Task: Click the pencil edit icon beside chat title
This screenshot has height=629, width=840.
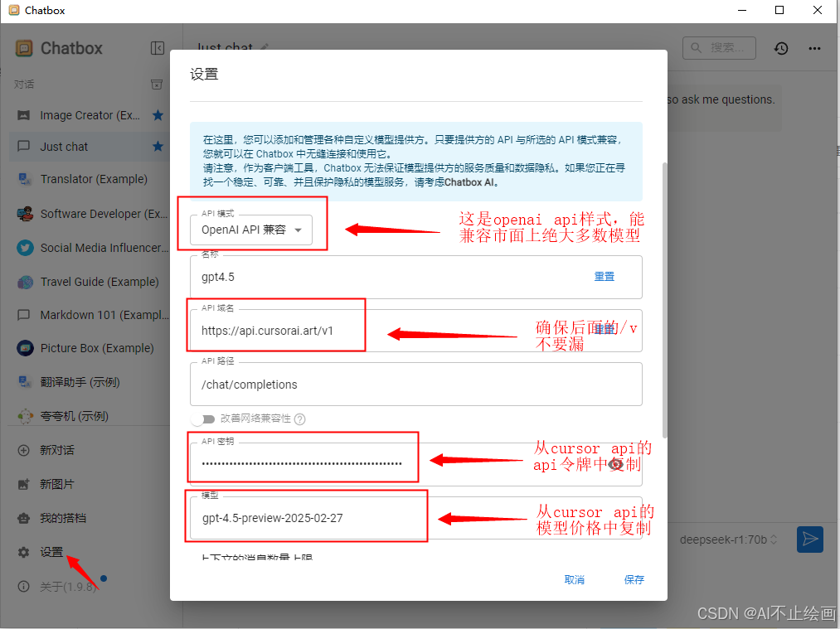Action: (265, 47)
